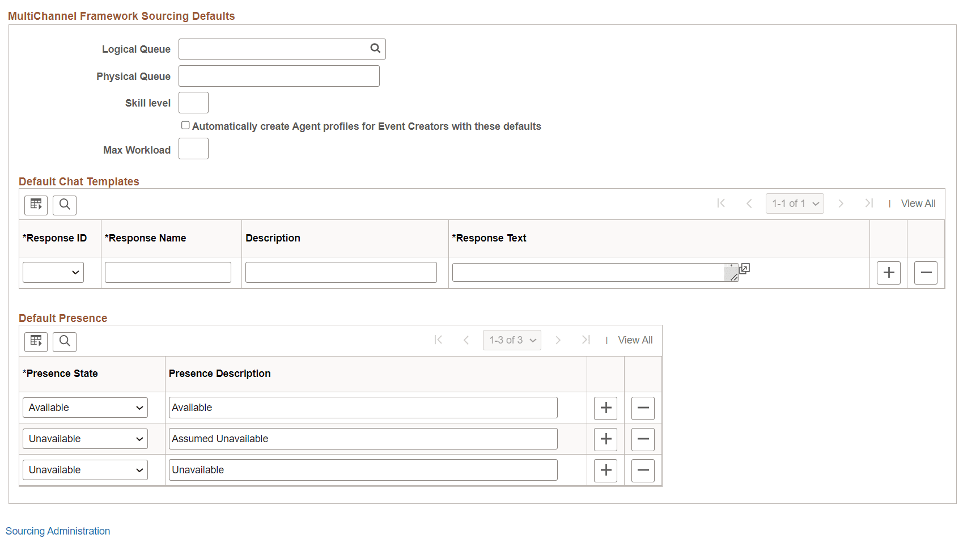980x547 pixels.
Task: Click the first page arrow in Default Chat Templates
Action: coord(722,203)
